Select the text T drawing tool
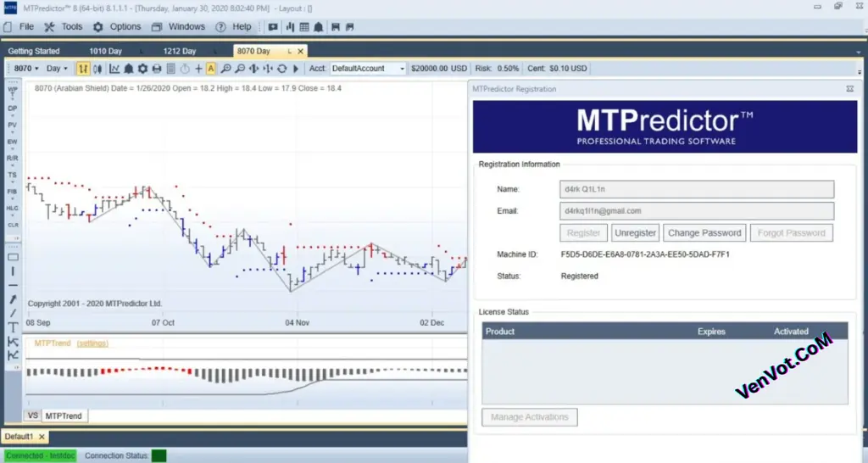The image size is (868, 463). pos(13,327)
